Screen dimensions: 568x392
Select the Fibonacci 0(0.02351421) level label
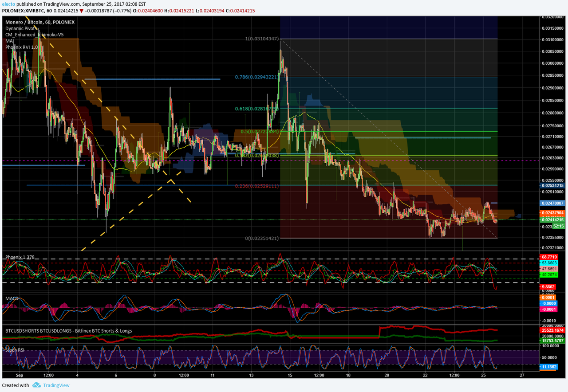262,238
